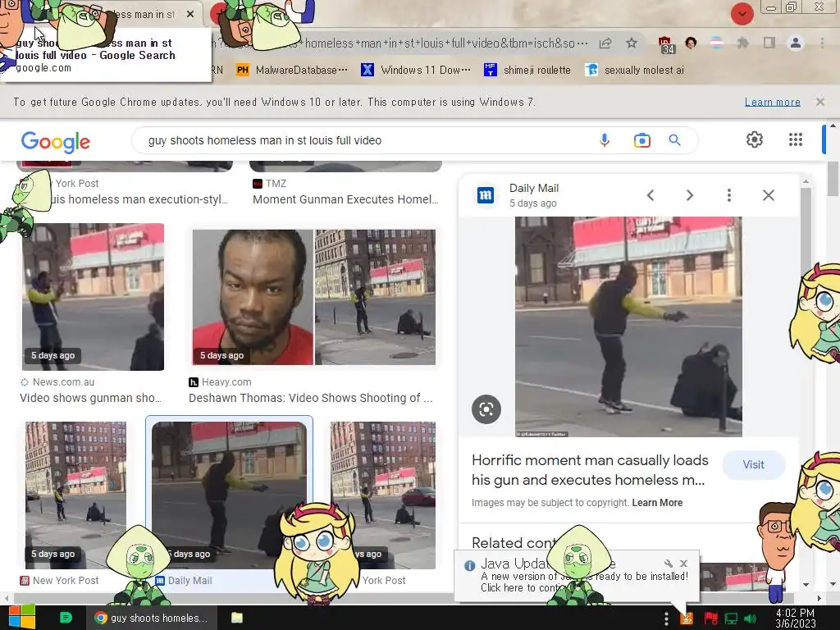Switch to Chrome taskbar window

[152, 618]
